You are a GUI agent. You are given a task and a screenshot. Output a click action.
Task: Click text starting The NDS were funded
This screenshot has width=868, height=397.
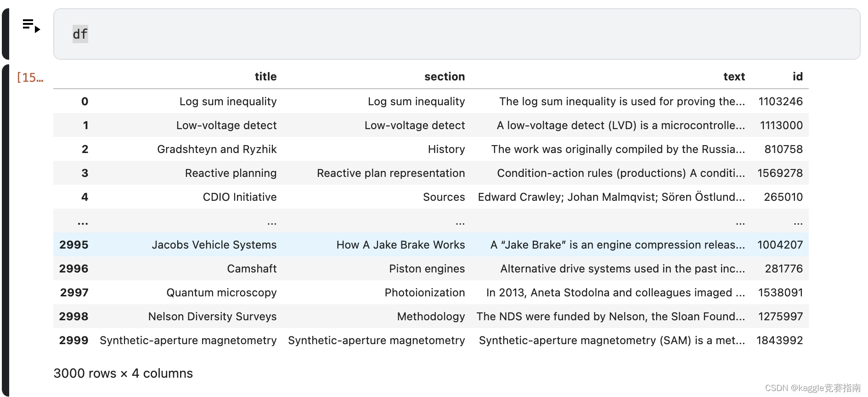coord(611,317)
